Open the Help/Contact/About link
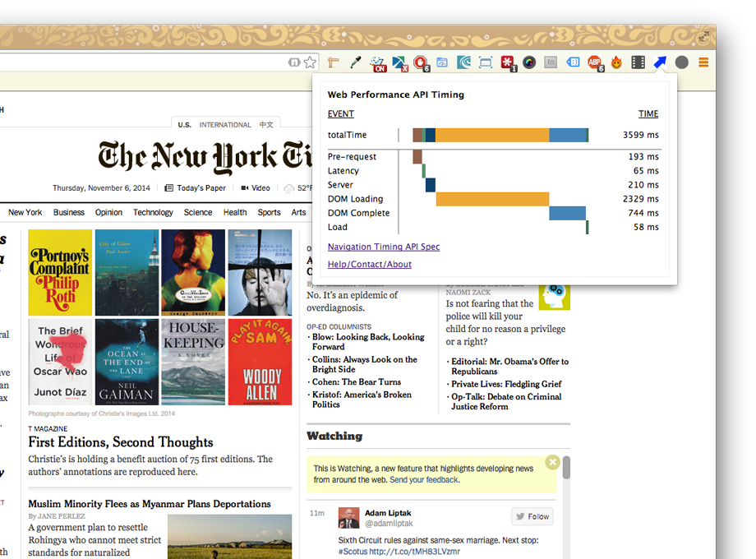This screenshot has width=756, height=559. 370,265
